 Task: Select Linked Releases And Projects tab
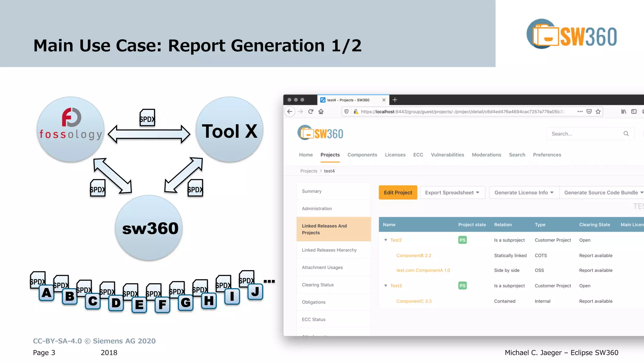[x=334, y=229]
